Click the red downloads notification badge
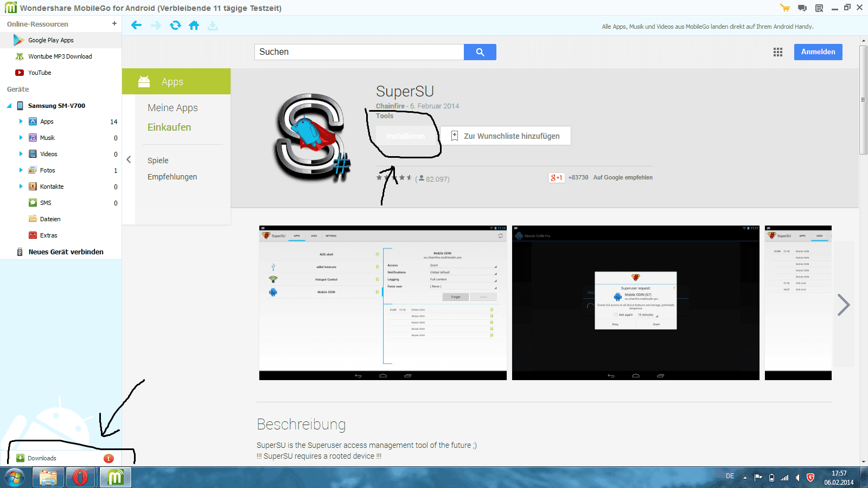Screen dimensions: 868x488 [108, 458]
